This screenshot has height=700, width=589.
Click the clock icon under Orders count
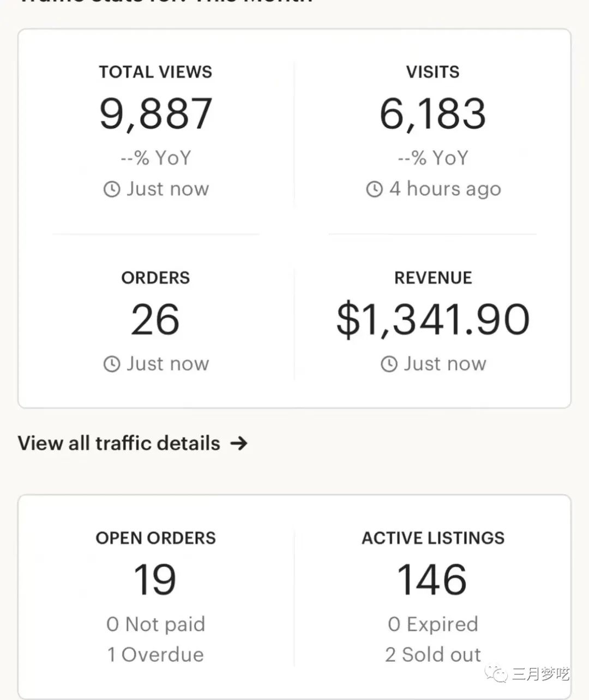tap(112, 364)
